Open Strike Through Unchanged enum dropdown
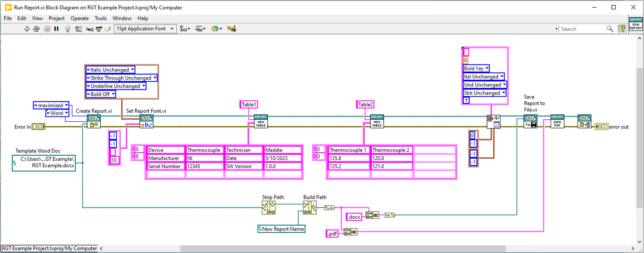 [x=155, y=78]
